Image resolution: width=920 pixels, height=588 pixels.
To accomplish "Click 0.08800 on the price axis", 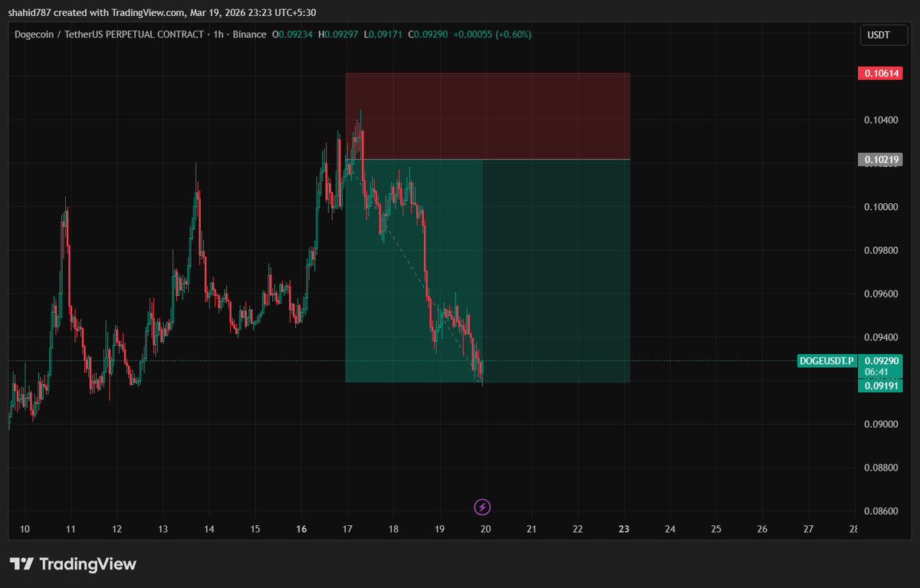I will coord(879,468).
